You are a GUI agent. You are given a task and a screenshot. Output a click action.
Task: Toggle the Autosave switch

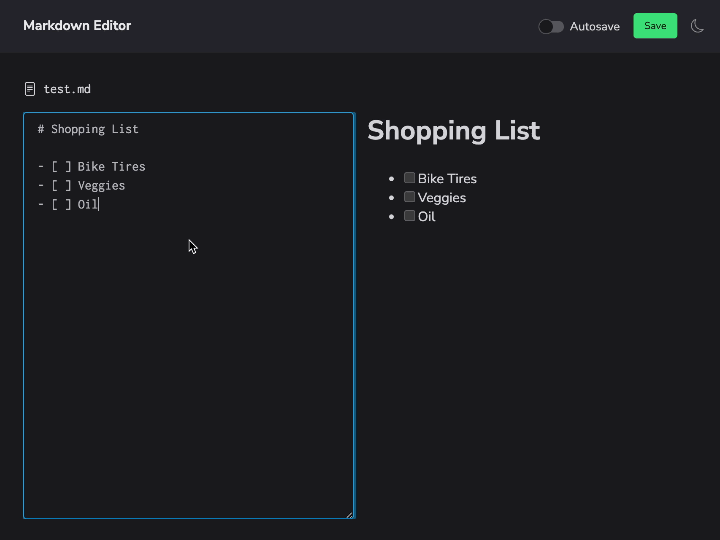click(551, 27)
